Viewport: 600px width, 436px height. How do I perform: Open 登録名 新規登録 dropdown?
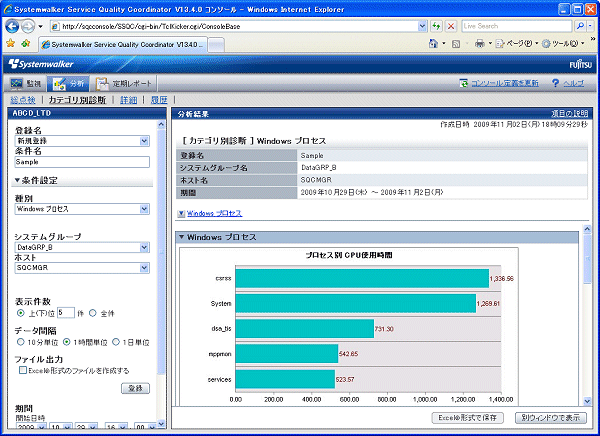click(x=144, y=141)
